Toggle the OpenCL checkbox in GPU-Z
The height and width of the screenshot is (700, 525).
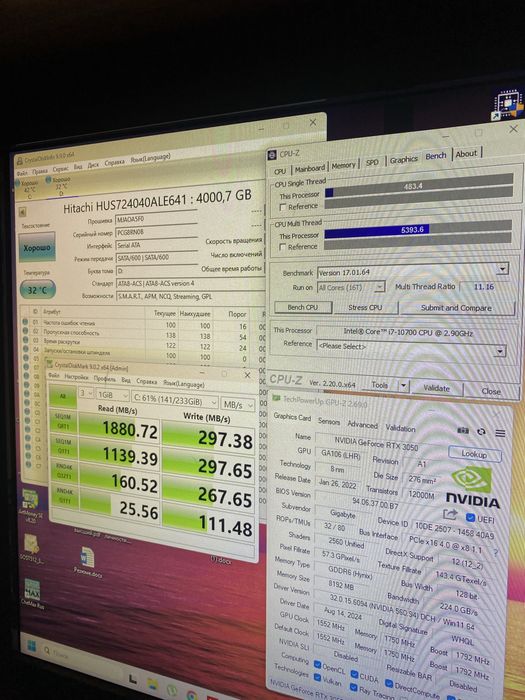[317, 664]
